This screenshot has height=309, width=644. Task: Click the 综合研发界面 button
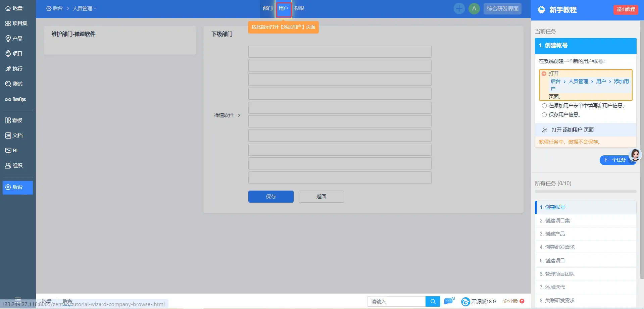[x=502, y=8]
